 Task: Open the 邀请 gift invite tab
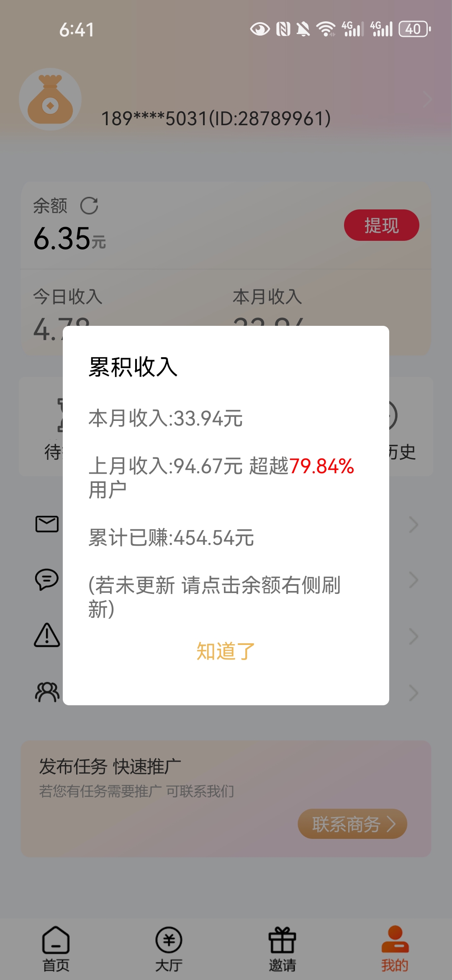(x=282, y=949)
